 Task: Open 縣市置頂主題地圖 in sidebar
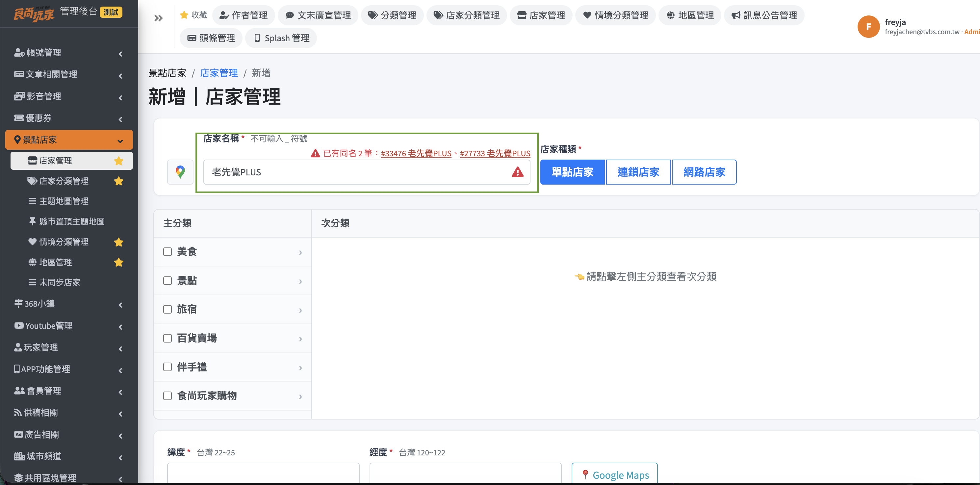coord(71,222)
